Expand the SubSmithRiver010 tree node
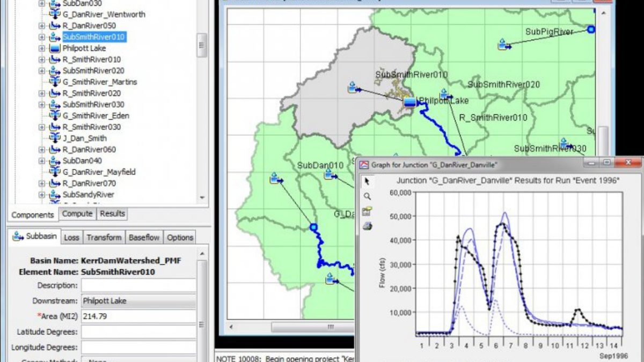 pos(42,37)
